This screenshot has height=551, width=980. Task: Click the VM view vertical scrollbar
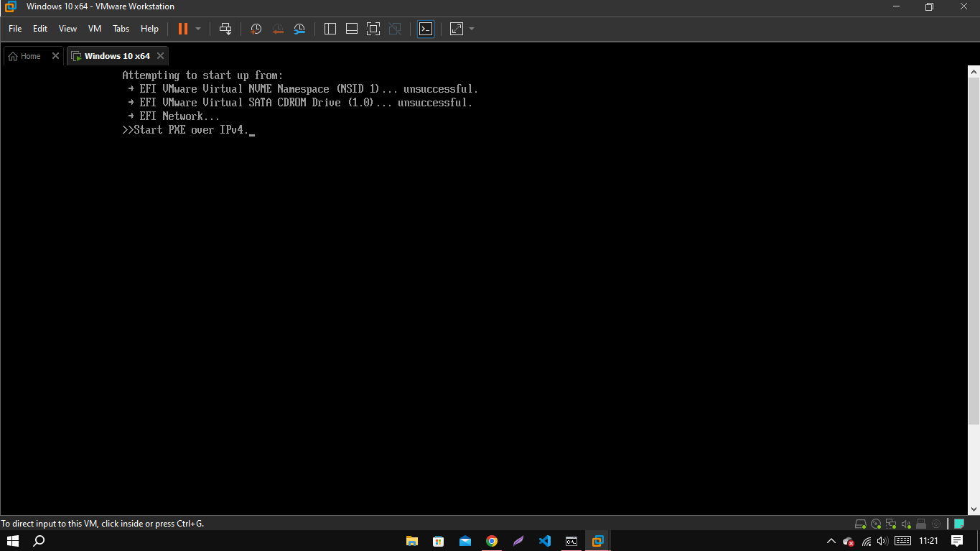pyautogui.click(x=974, y=290)
